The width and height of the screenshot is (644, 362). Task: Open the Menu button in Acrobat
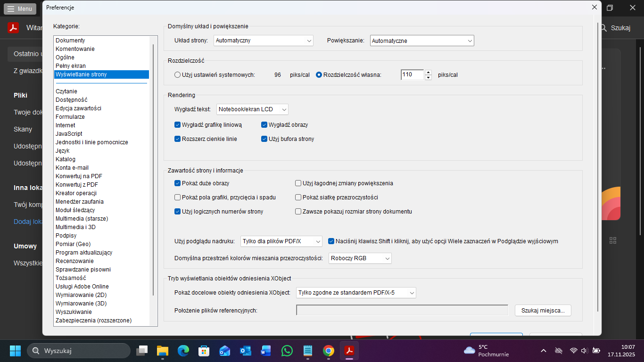point(20,9)
